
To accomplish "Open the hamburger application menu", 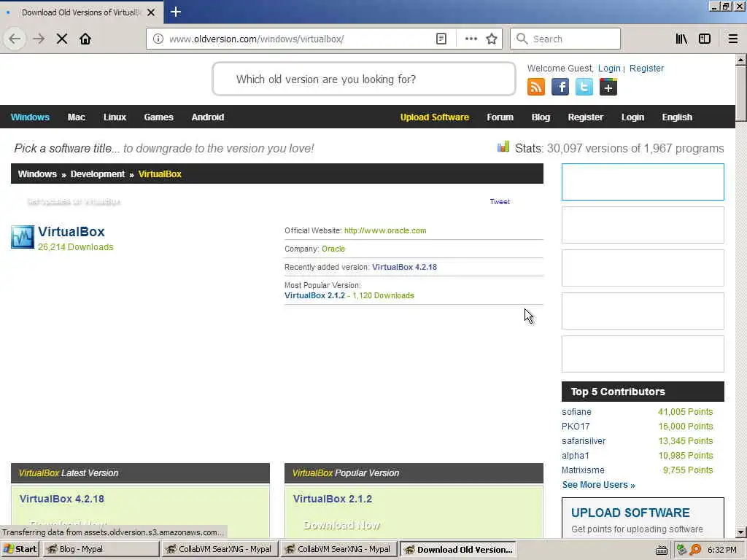I will (x=733, y=39).
